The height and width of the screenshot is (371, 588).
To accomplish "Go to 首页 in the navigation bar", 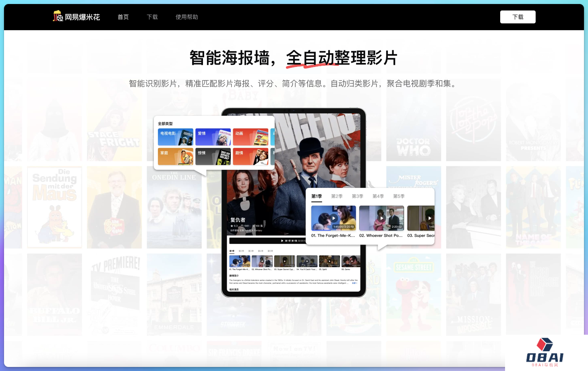I will pos(123,17).
